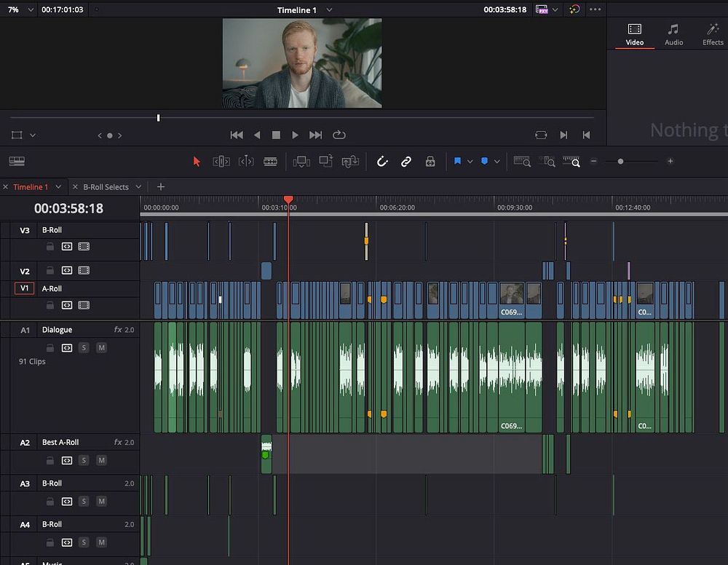
Task: Click the position lock padlock icon
Action: tap(430, 162)
